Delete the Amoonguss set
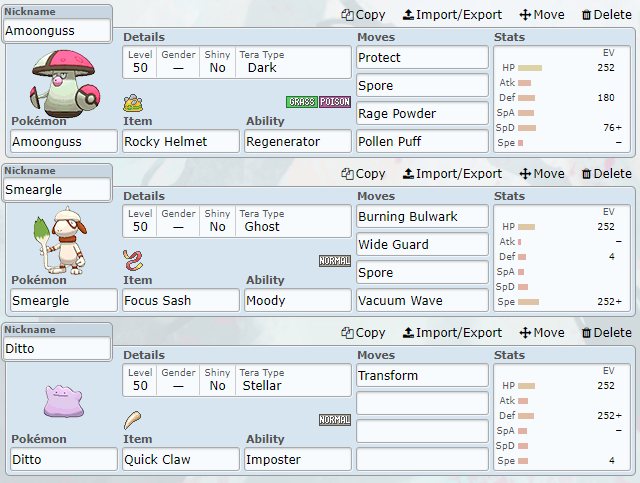This screenshot has width=640, height=483. 607,15
